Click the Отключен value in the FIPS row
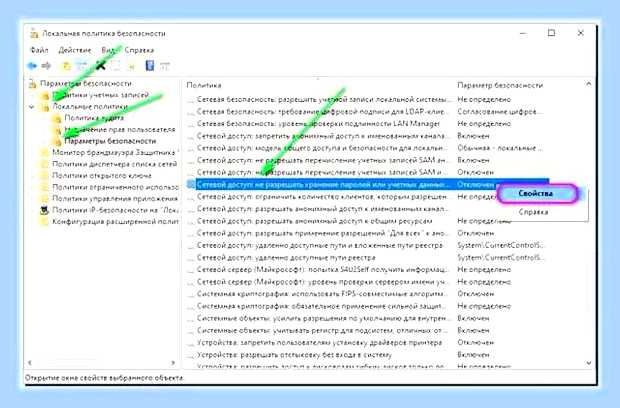Image resolution: width=620 pixels, height=408 pixels. point(476,294)
